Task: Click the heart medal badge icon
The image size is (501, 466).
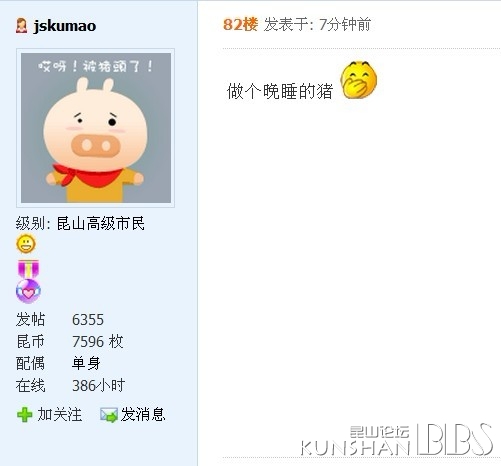Action: coord(28,291)
